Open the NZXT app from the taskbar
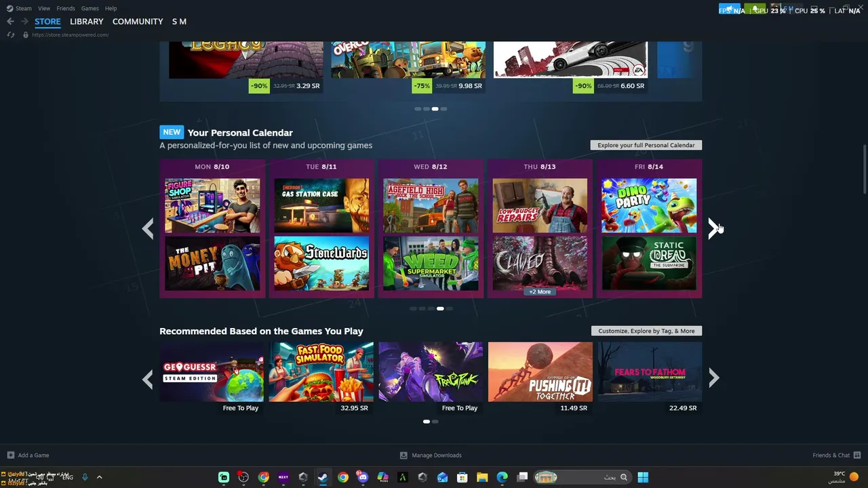The image size is (868, 488). [283, 477]
